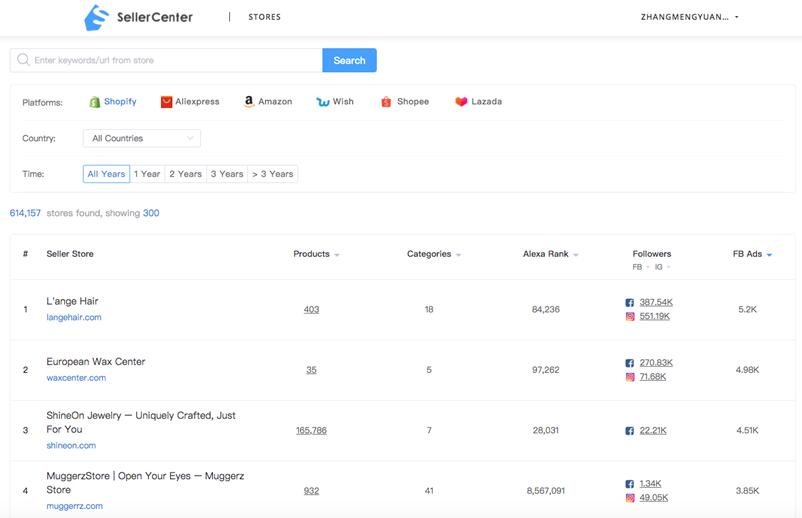Image resolution: width=802 pixels, height=518 pixels.
Task: Sort by FB Ads column
Action: pyautogui.click(x=752, y=254)
